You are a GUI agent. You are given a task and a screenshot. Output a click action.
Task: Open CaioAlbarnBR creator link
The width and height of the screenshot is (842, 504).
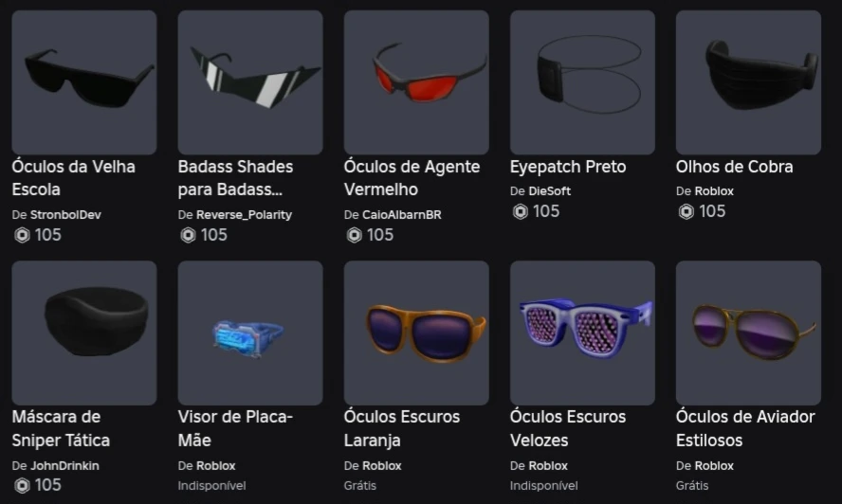tap(402, 215)
